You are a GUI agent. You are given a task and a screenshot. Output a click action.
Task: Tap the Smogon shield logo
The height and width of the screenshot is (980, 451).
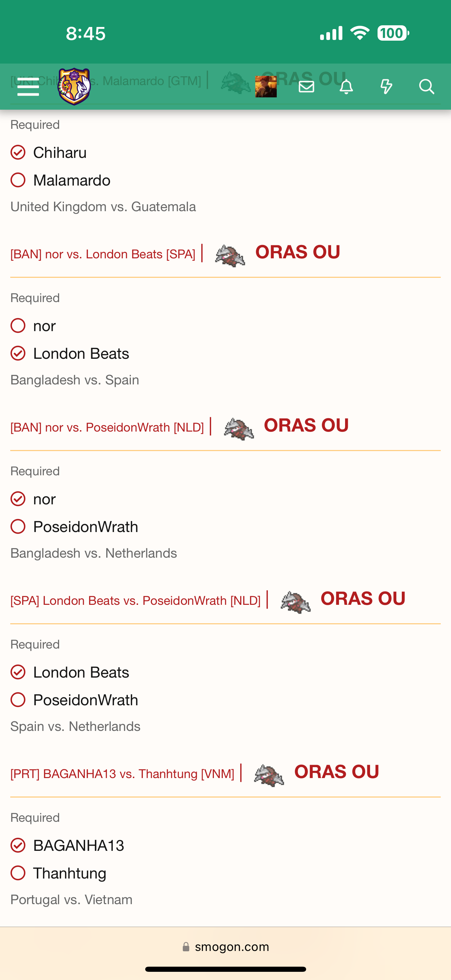[x=74, y=86]
